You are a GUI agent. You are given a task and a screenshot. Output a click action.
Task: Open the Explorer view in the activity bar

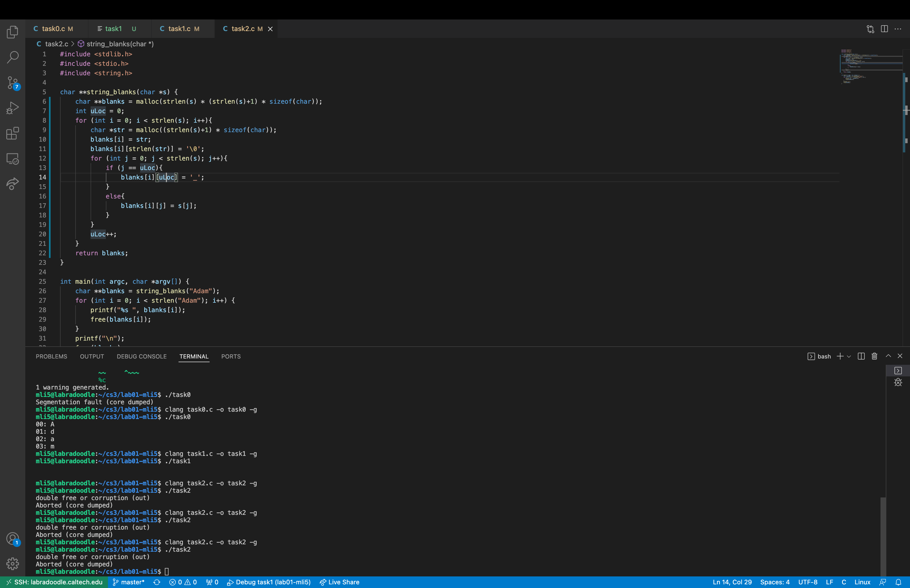point(12,32)
